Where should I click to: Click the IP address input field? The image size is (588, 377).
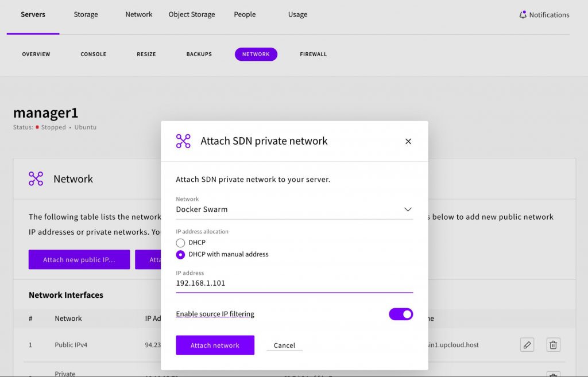[294, 283]
